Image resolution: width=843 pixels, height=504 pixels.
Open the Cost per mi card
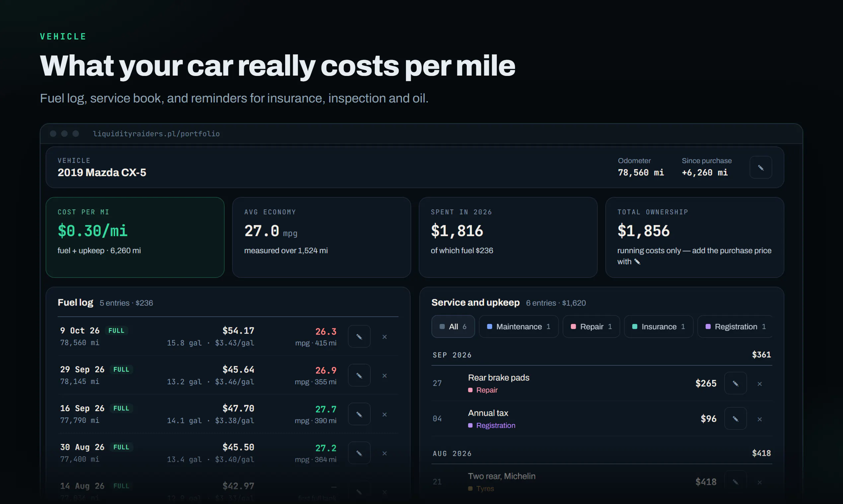[x=135, y=237]
